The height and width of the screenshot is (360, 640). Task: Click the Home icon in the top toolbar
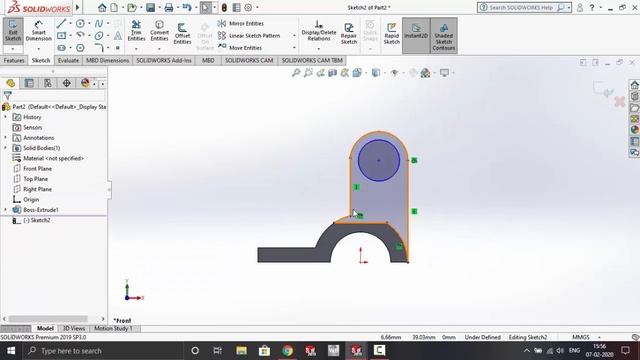pyautogui.click(x=102, y=7)
